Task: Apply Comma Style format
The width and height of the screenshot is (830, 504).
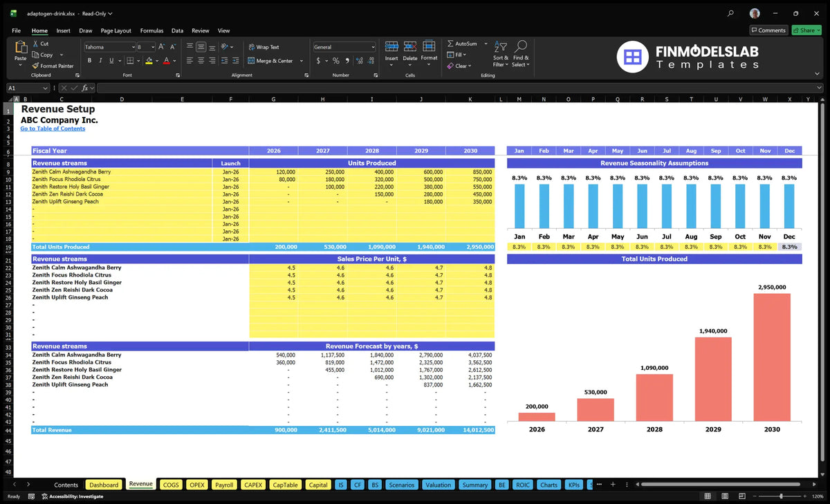Action: pos(347,61)
